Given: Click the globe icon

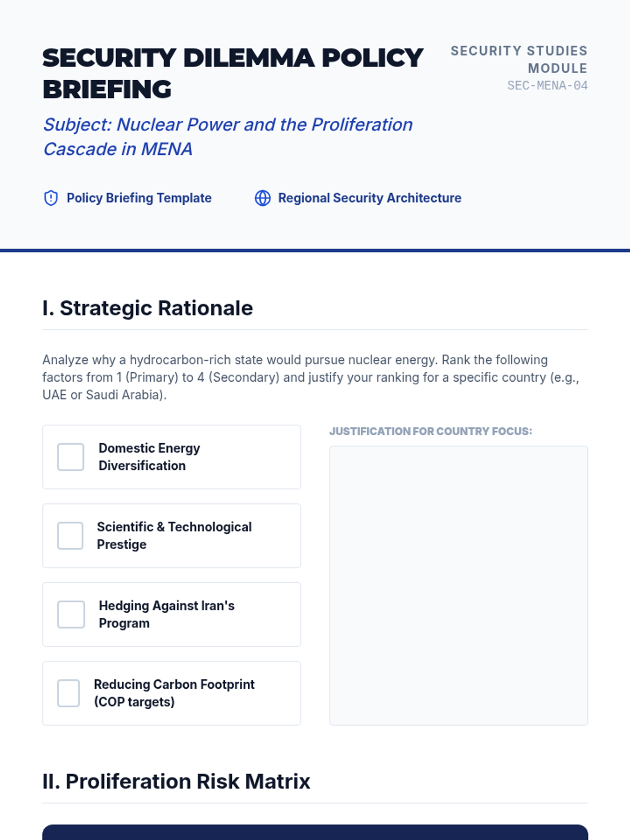Looking at the screenshot, I should click(x=262, y=198).
